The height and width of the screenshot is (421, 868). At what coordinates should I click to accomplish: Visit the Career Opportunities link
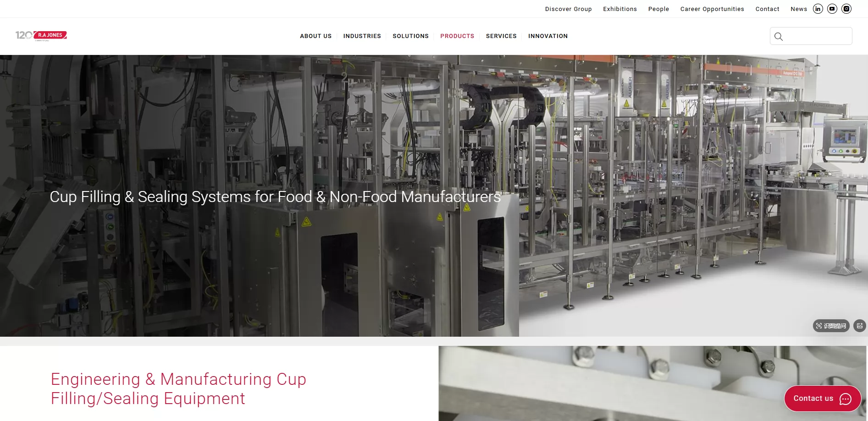click(x=712, y=9)
